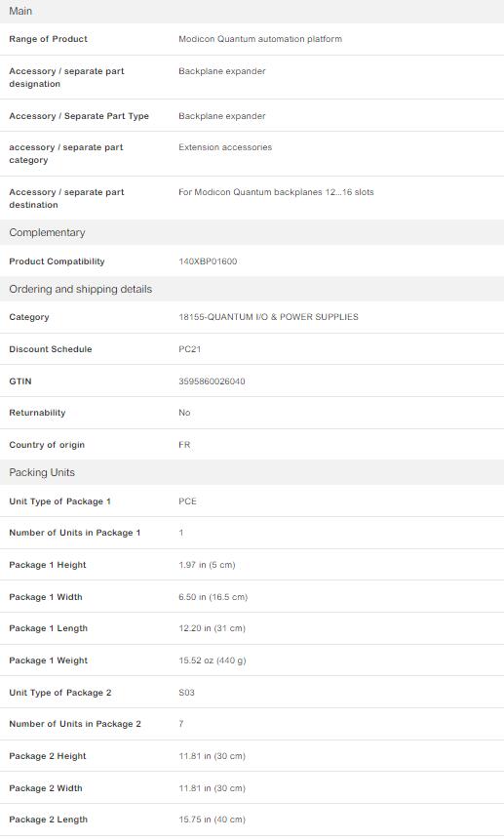Select the 18155-QUANTUM I/O & POWER SUPPLIES category
The height and width of the screenshot is (840, 504).
click(x=269, y=317)
